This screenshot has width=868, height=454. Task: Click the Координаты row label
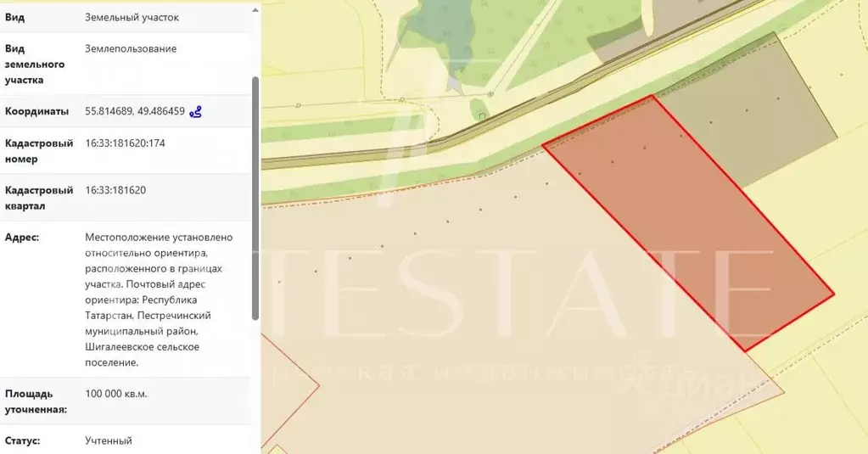[x=36, y=111]
